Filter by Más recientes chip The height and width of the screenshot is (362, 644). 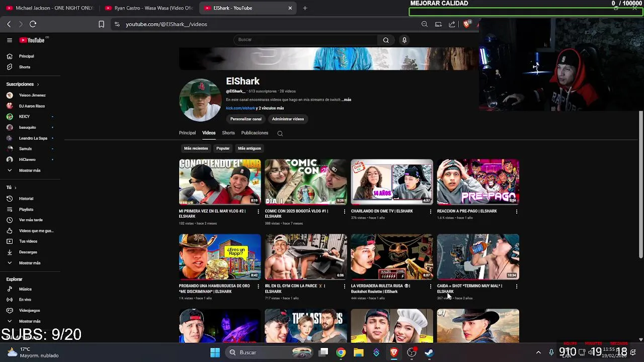(x=196, y=148)
